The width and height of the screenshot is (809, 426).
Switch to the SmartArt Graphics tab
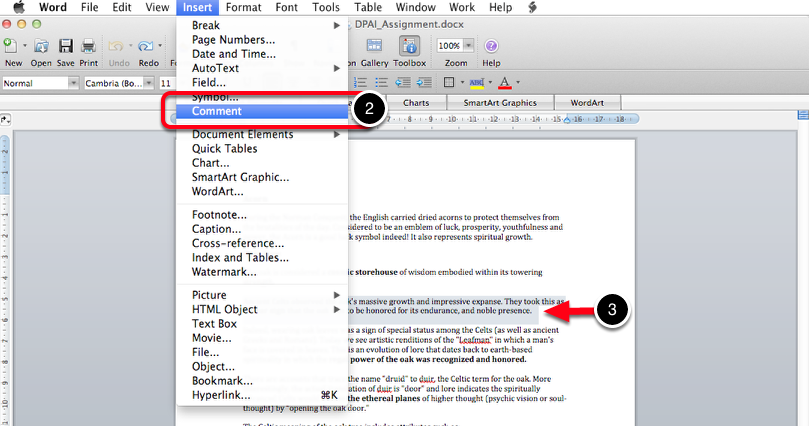click(500, 103)
